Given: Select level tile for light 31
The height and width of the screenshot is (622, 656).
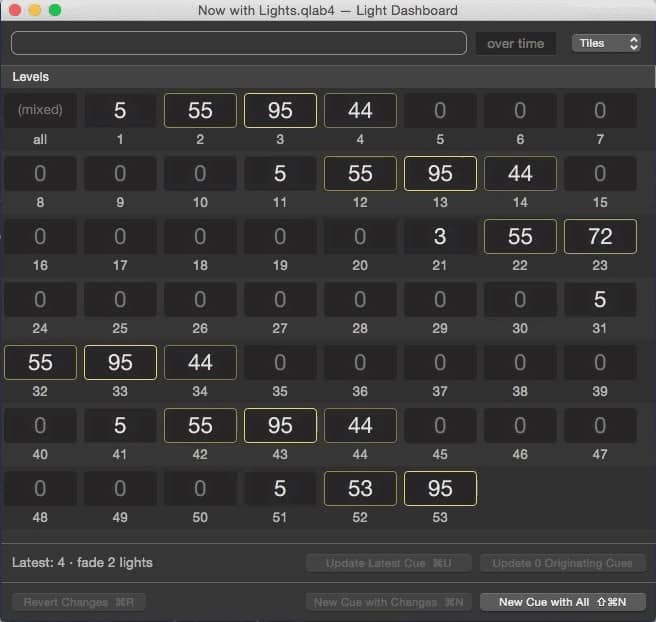Looking at the screenshot, I should (600, 299).
